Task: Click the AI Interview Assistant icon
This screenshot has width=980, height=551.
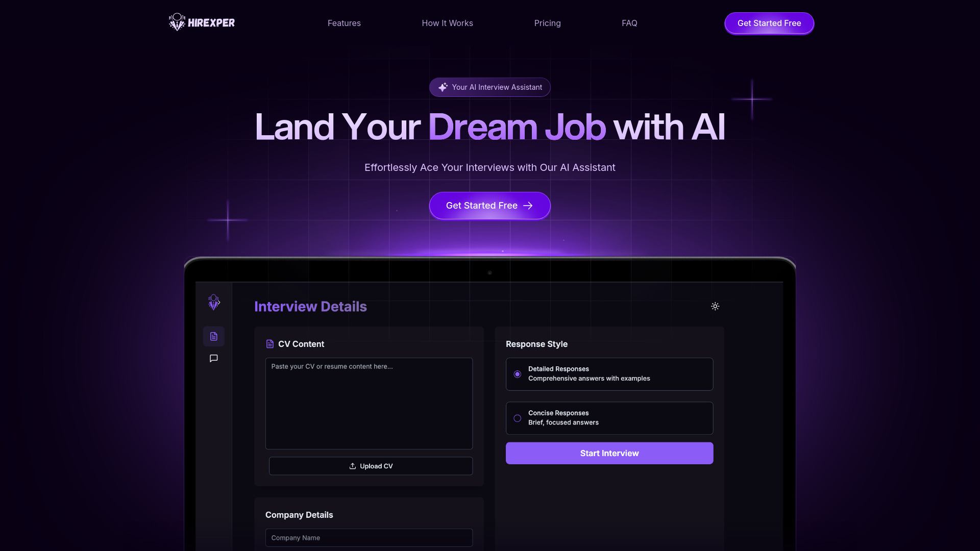Action: (x=442, y=87)
